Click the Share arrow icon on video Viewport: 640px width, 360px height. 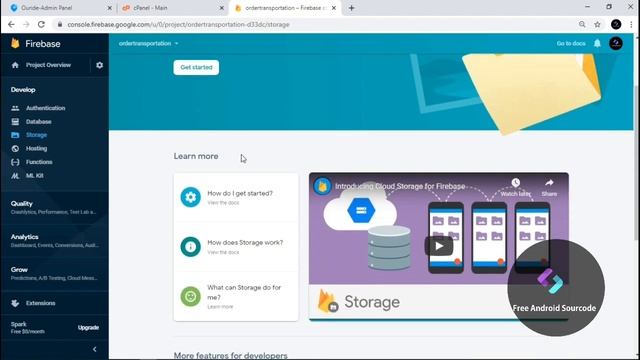(x=549, y=183)
